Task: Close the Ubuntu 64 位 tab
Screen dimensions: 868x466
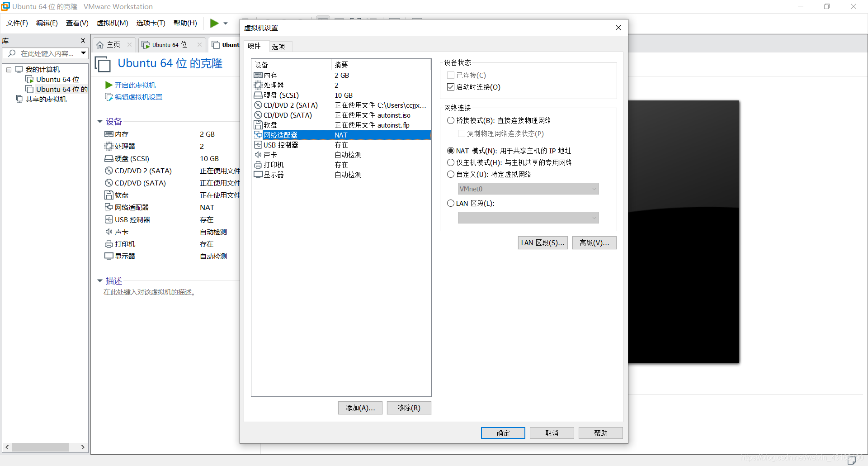Action: (x=199, y=45)
